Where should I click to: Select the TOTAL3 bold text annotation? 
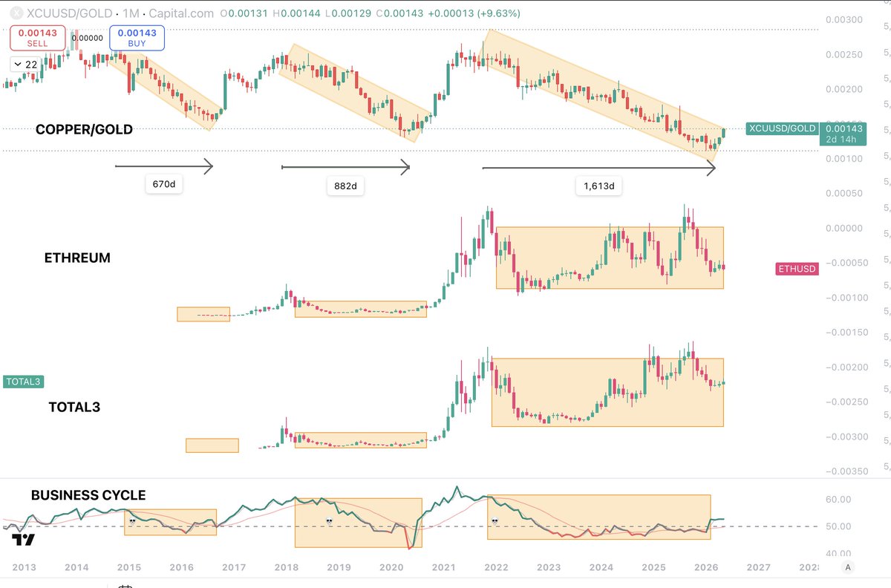point(74,407)
